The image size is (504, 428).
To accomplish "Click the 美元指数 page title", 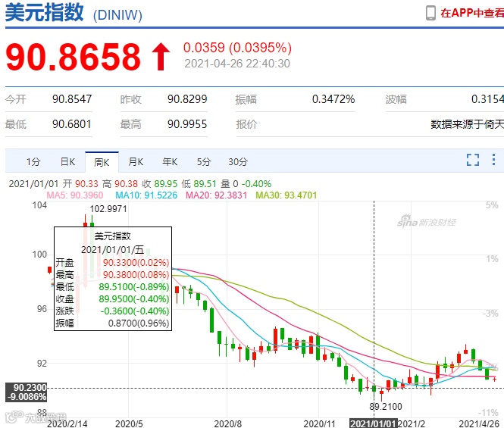I will [45, 13].
